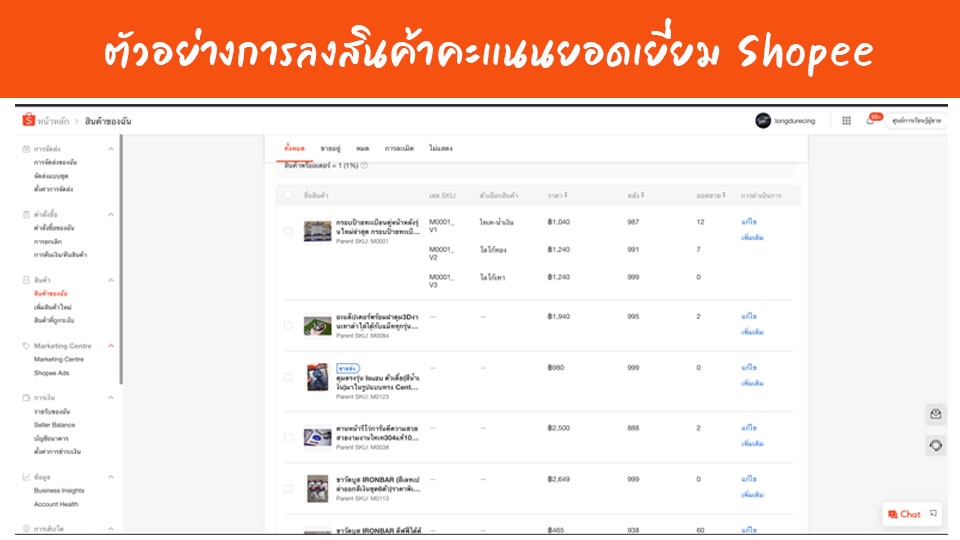The height and width of the screenshot is (540, 960).
Task: Tick checkbox for product Parent SKU M0038
Action: [x=288, y=437]
